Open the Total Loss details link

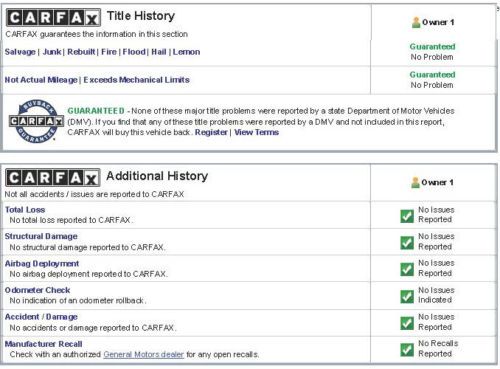click(25, 210)
